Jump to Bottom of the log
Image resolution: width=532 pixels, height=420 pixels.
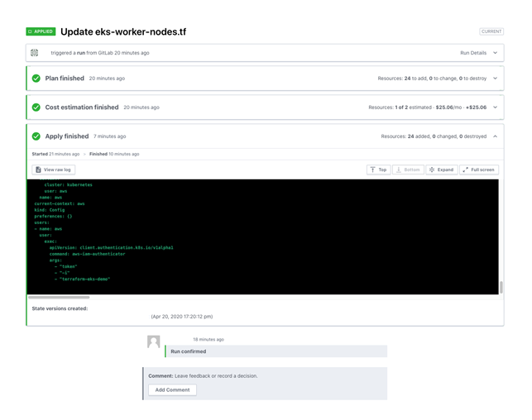pos(408,169)
